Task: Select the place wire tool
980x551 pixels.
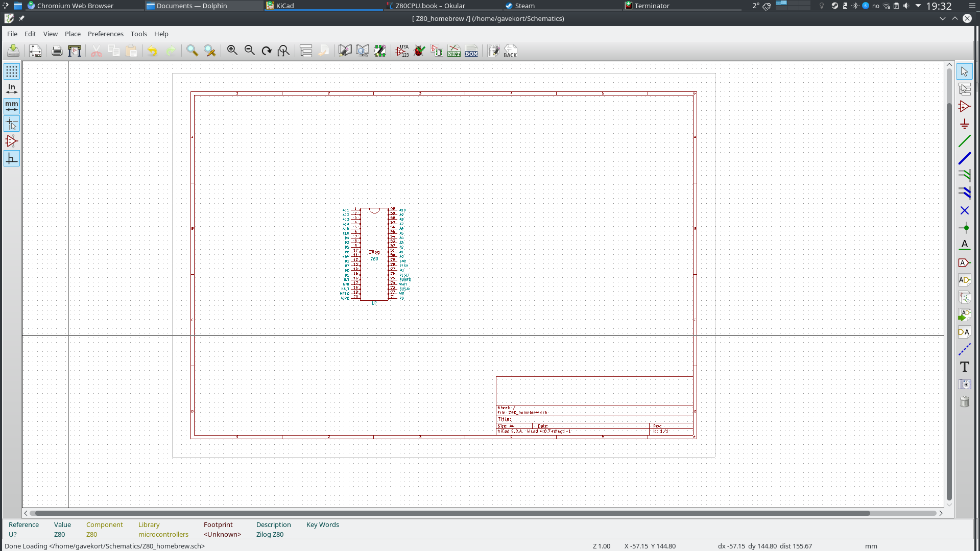Action: [x=964, y=141]
